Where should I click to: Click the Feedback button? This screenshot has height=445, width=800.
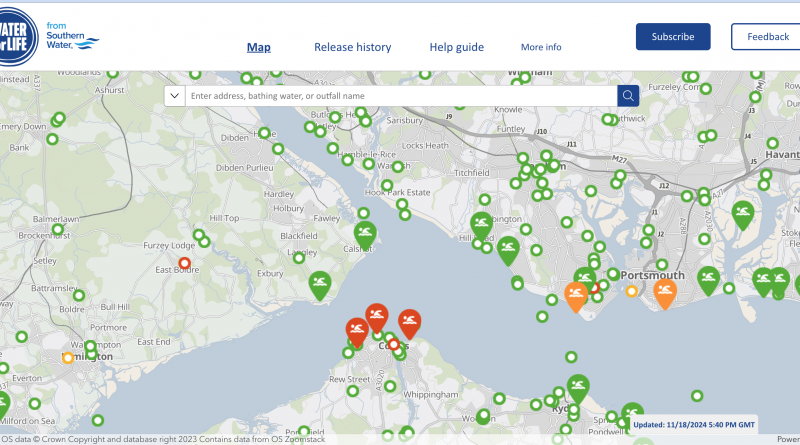[x=767, y=37]
